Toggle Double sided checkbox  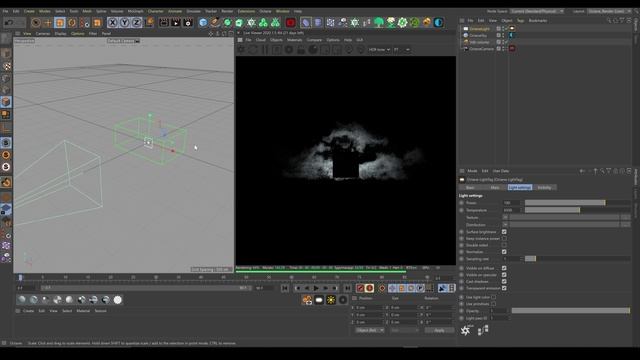point(504,245)
